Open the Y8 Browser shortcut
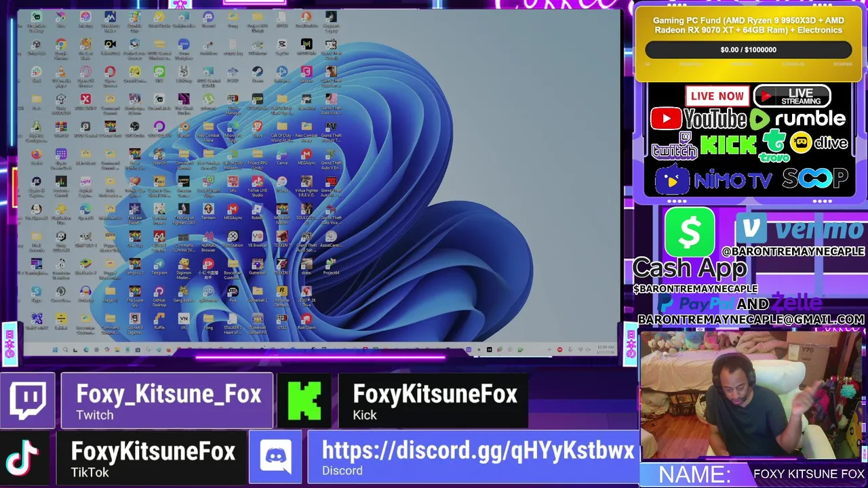The width and height of the screenshot is (868, 488). (257, 237)
